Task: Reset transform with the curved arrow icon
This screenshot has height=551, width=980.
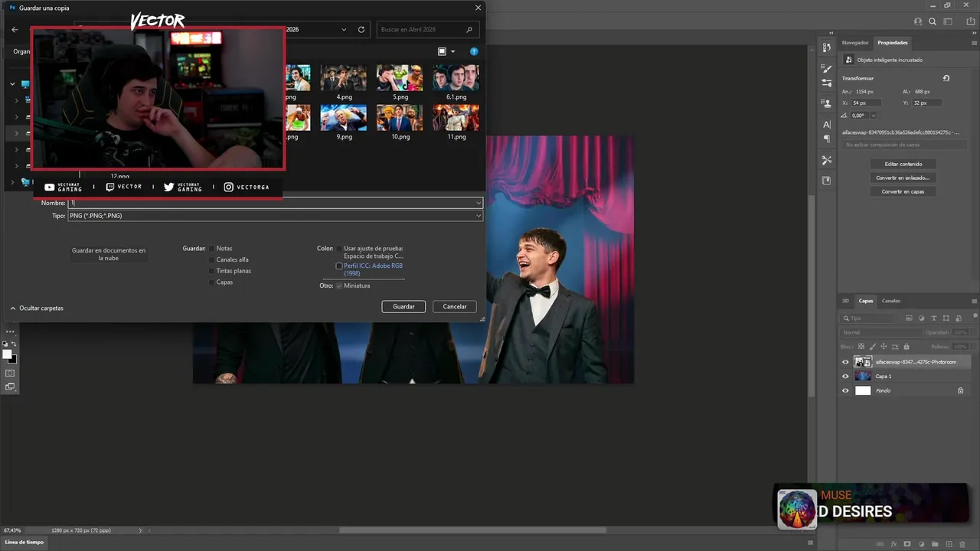Action: [x=946, y=78]
